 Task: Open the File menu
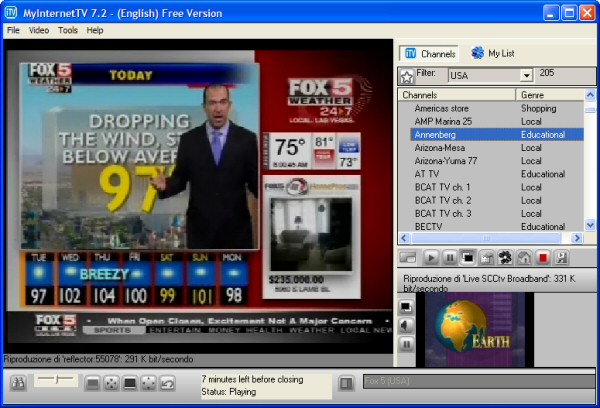(13, 30)
